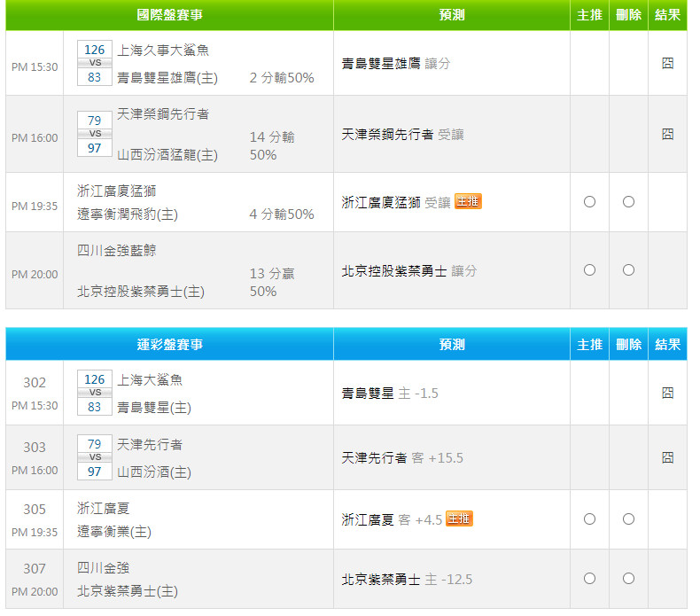The image size is (700, 616).
Task: Click score 126 in 上海久事大鯊魚 row
Action: click(94, 50)
